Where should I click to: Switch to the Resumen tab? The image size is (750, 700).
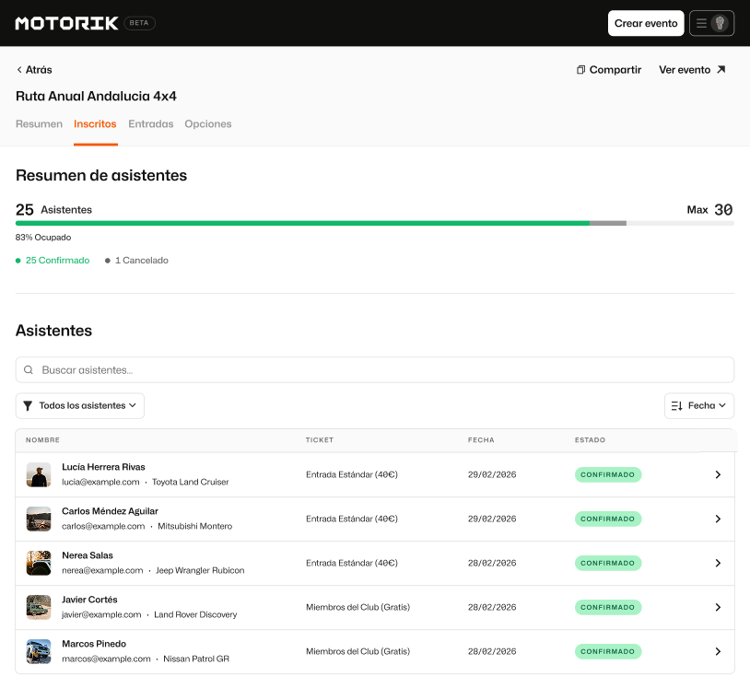pos(39,124)
